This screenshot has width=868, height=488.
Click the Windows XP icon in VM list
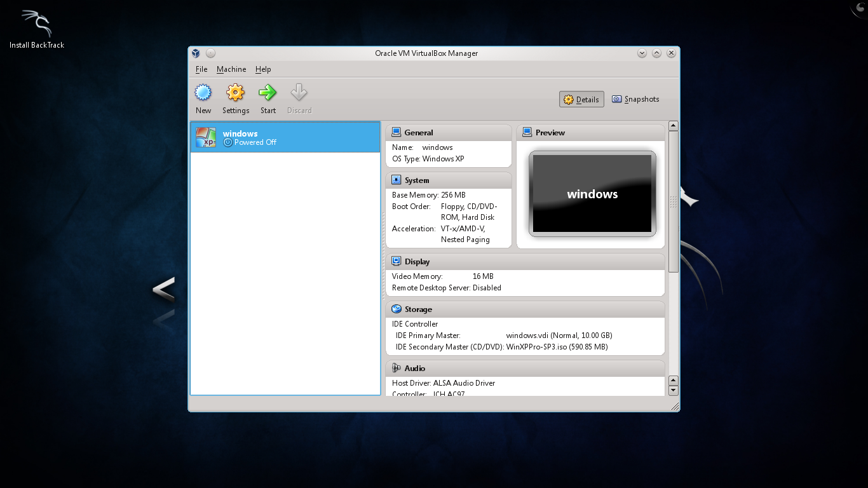[x=206, y=137]
